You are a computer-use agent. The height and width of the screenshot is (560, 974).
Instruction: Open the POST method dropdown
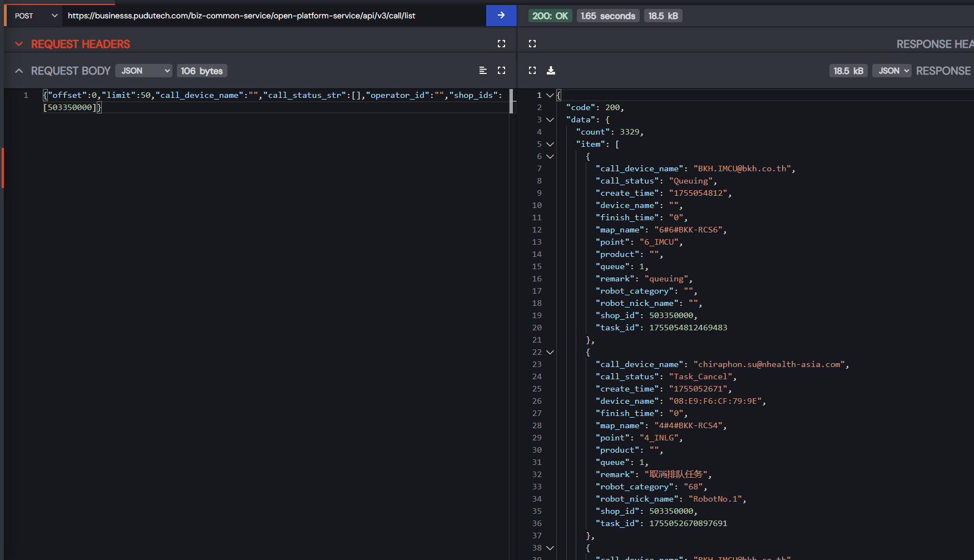[36, 16]
